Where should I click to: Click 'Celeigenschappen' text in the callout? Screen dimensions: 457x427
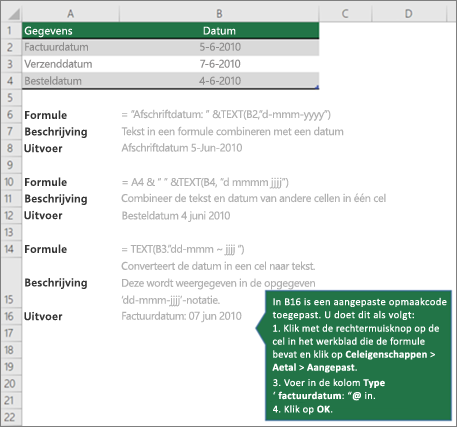(386, 354)
